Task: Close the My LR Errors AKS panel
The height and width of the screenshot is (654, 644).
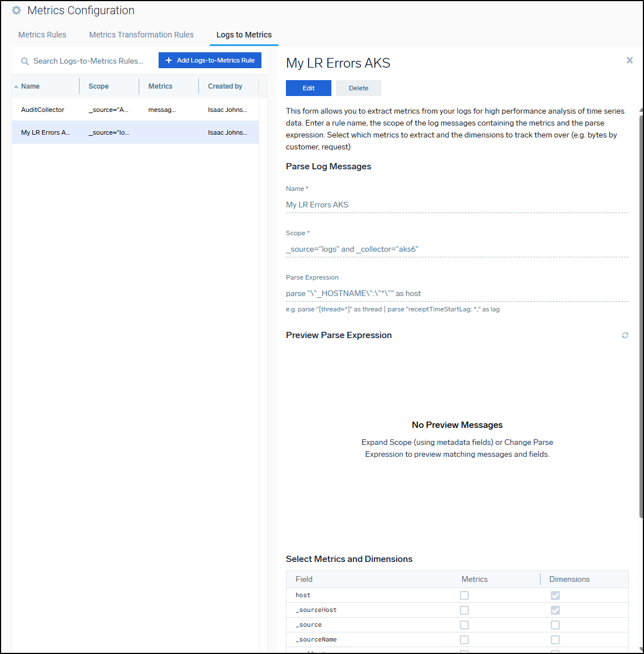Action: click(629, 60)
